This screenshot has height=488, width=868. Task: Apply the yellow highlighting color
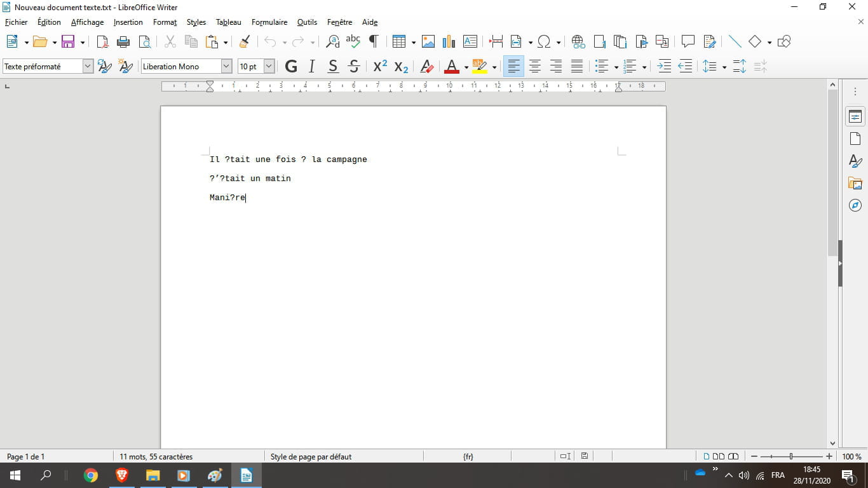pyautogui.click(x=480, y=66)
